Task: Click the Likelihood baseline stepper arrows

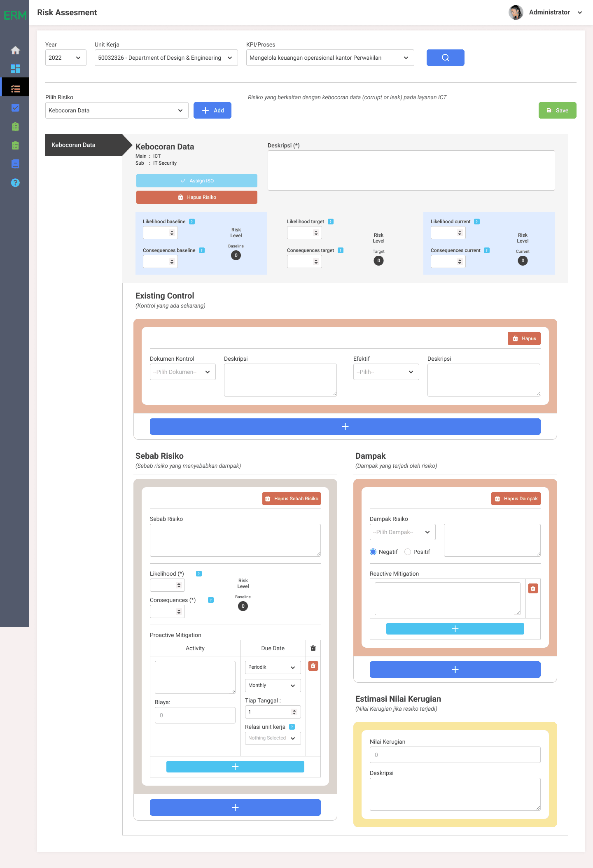Action: [172, 233]
